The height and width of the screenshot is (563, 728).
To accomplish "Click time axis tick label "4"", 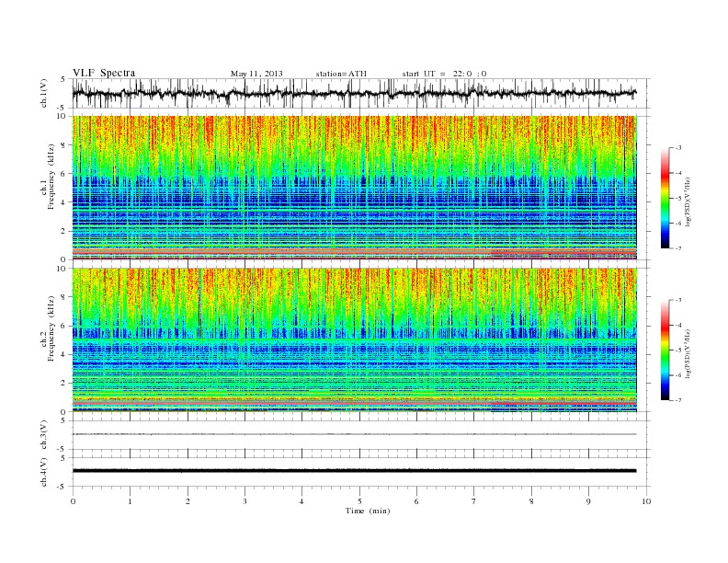I will [301, 501].
